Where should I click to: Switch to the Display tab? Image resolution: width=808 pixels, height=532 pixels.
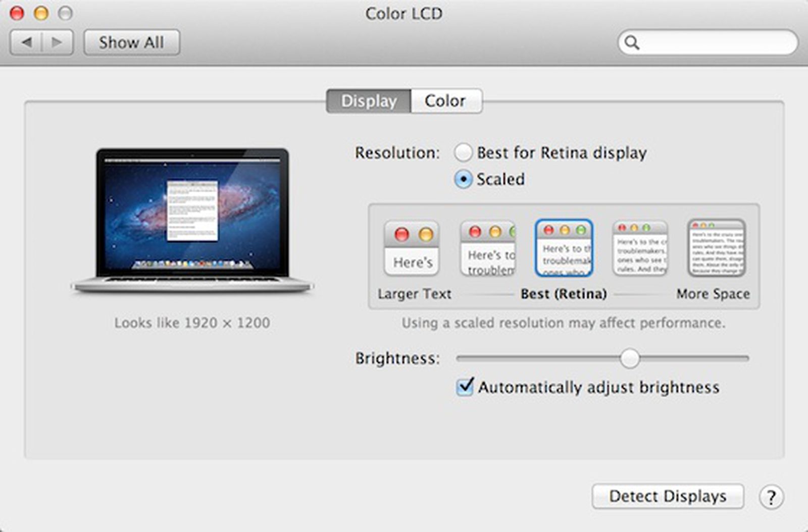[x=369, y=100]
